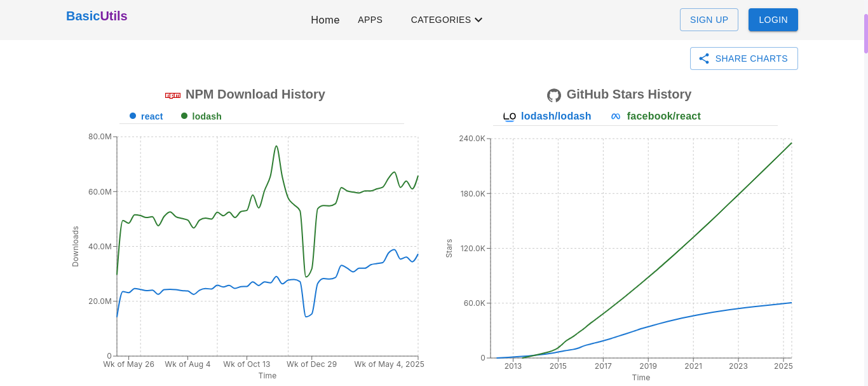Screen dimensions: 868x386
Task: Click the 240.0K y-axis label
Action: pos(472,139)
